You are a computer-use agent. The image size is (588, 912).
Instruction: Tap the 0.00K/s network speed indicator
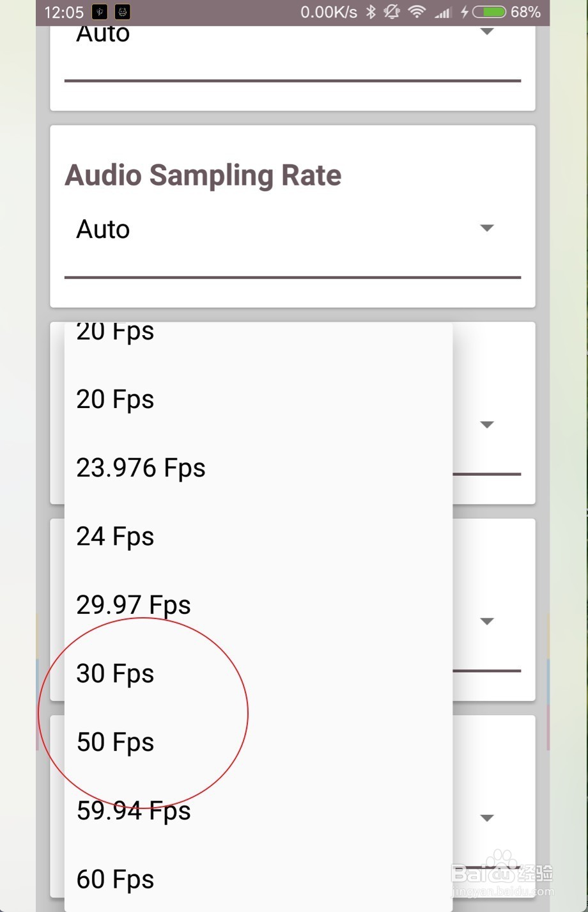[328, 12]
